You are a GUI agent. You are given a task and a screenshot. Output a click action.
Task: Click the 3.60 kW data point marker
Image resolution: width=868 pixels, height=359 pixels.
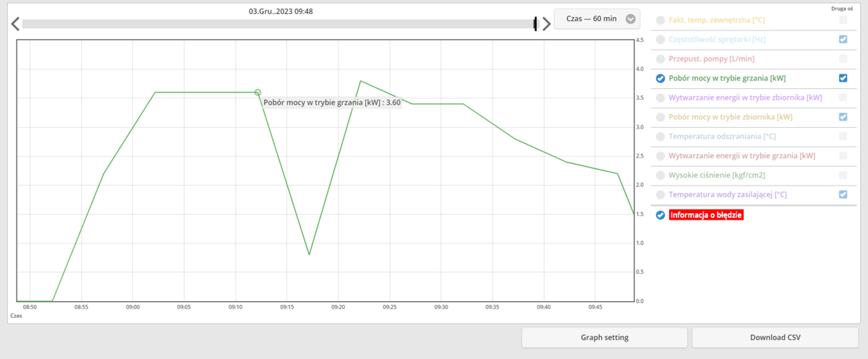click(x=258, y=92)
